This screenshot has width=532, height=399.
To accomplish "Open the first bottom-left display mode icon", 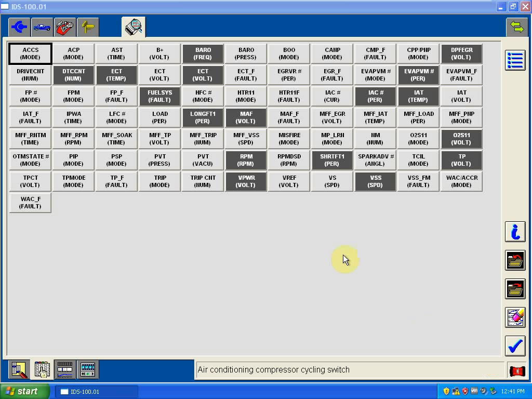I will tap(19, 369).
